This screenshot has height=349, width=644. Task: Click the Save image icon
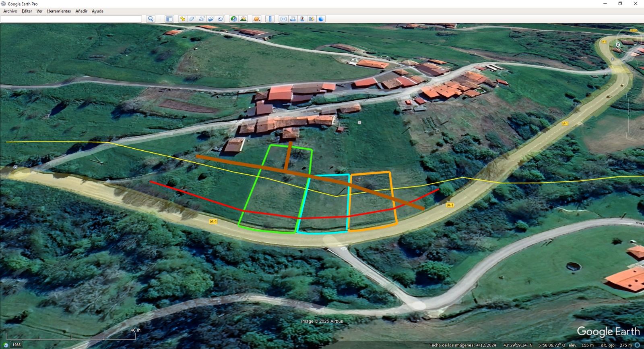click(x=302, y=19)
